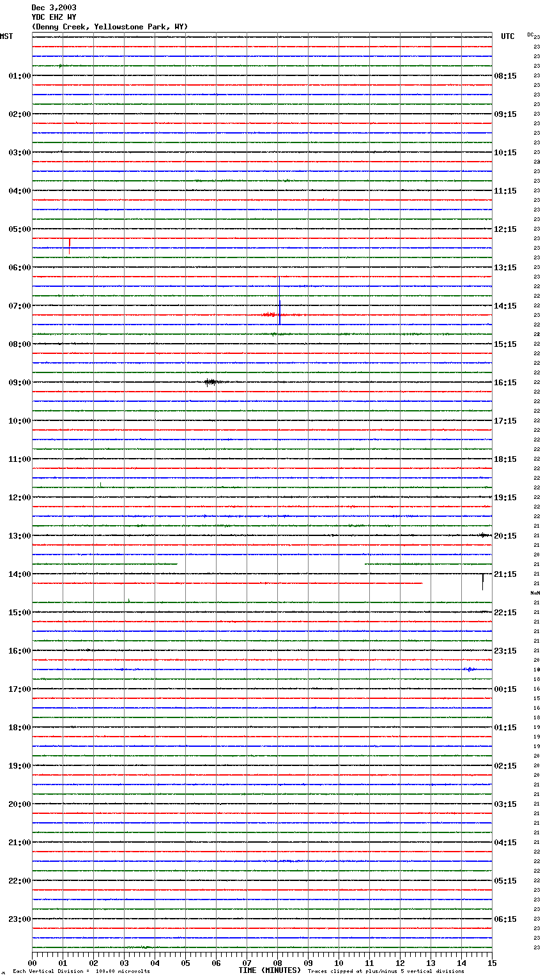Select the '10:15' UTC time label

[505, 153]
